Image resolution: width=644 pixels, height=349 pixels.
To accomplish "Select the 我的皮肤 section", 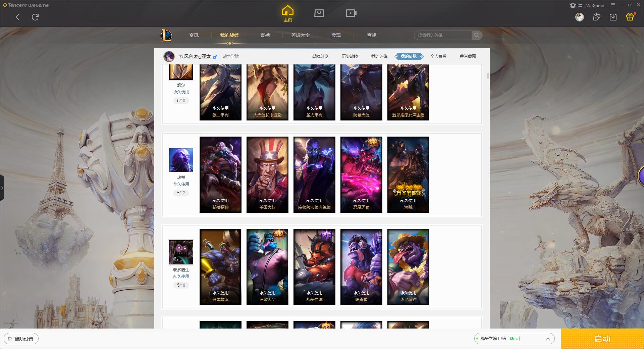I will 409,56.
